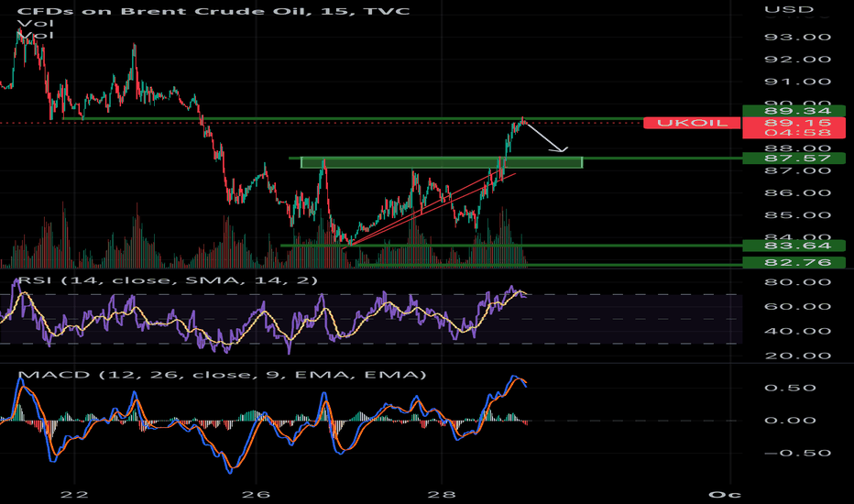Viewport: 854px width, 504px height.
Task: Click the MACD 0.50 scale value
Action: click(x=790, y=388)
